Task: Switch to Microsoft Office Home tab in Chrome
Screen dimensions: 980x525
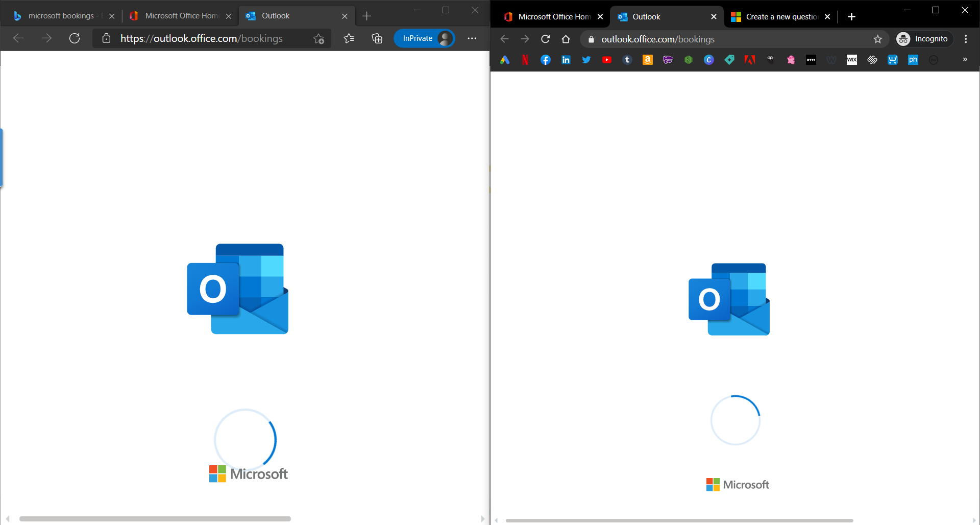Action: coord(554,17)
